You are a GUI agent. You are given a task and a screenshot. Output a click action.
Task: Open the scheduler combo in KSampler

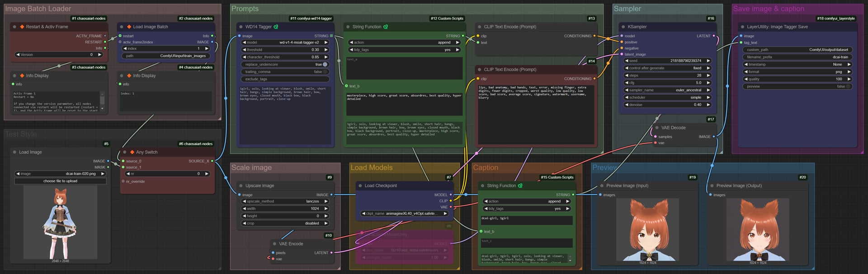[x=668, y=97]
